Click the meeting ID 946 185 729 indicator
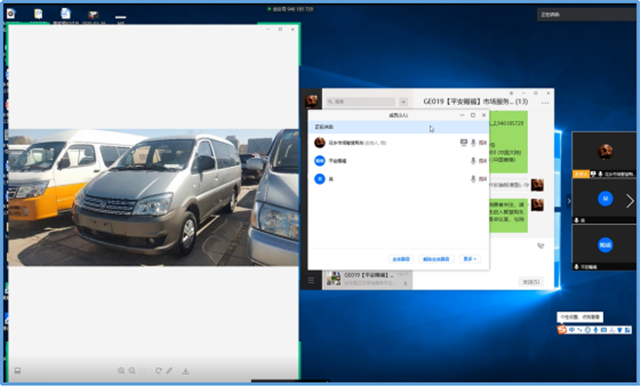640x387 pixels. tap(290, 9)
